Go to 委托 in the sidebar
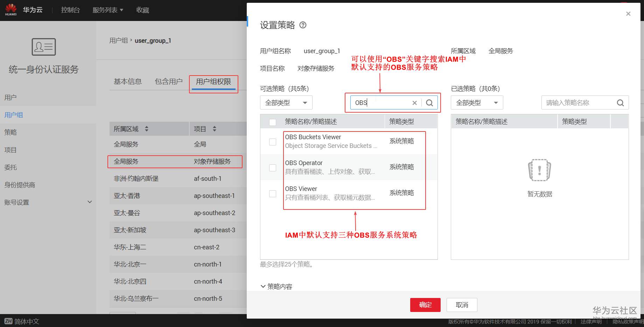 (x=10, y=168)
